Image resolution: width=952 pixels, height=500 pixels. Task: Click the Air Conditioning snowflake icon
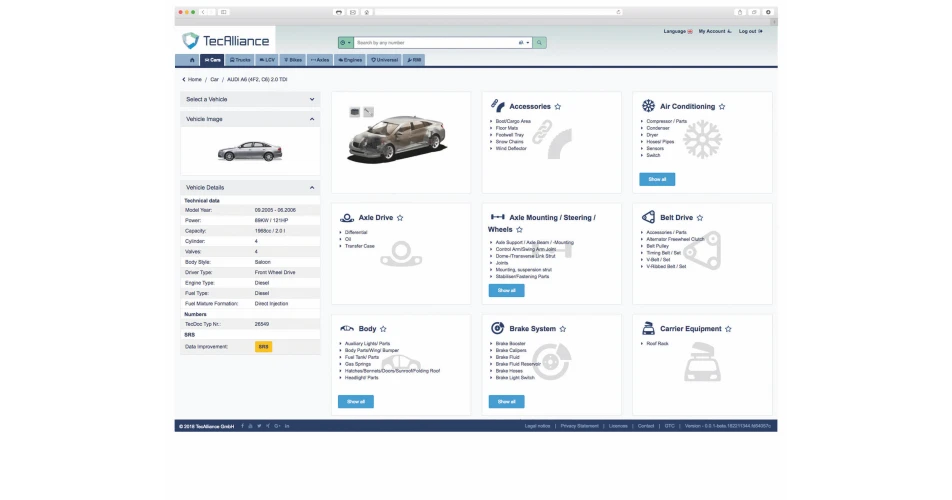tap(648, 106)
